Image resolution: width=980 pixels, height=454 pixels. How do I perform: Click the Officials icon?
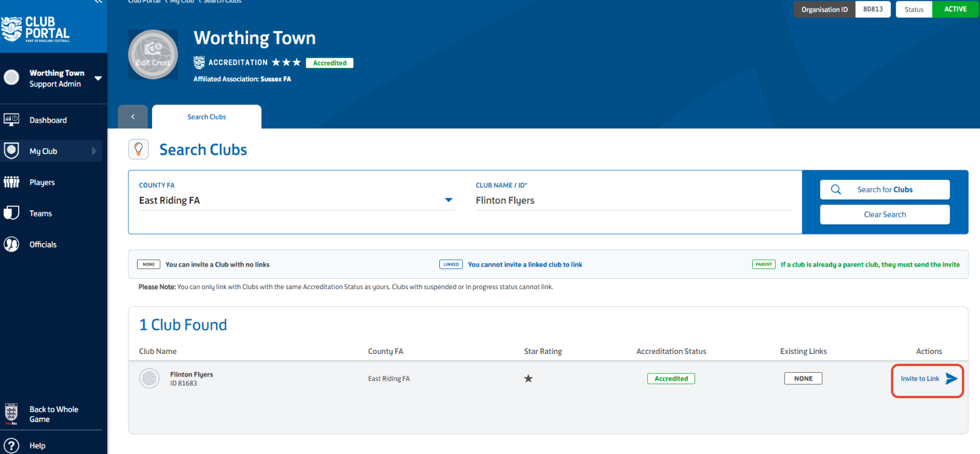(x=12, y=244)
